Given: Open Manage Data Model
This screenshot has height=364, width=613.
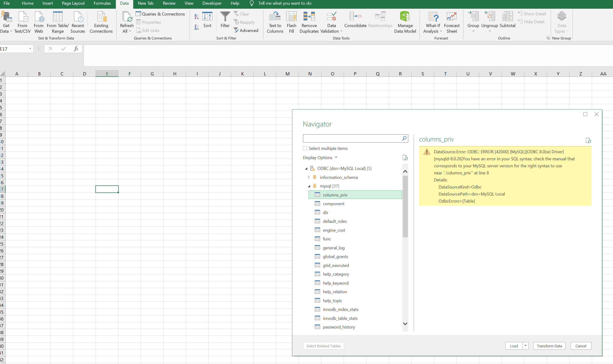Looking at the screenshot, I should (x=405, y=22).
